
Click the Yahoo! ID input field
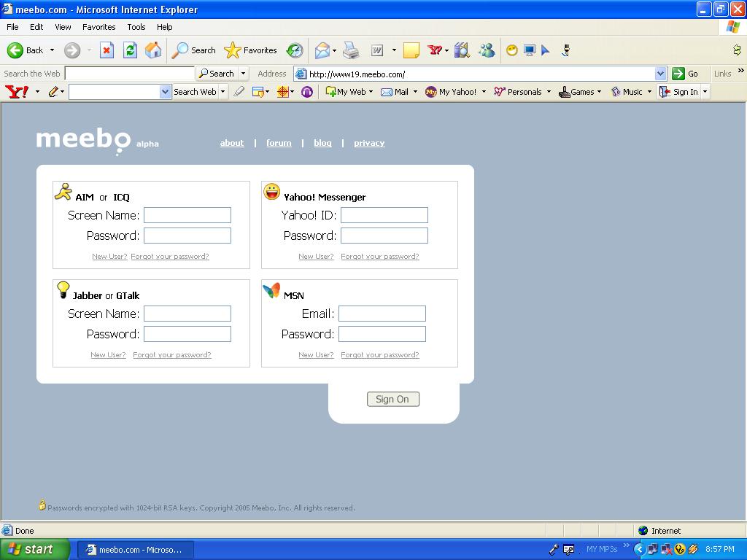click(384, 215)
